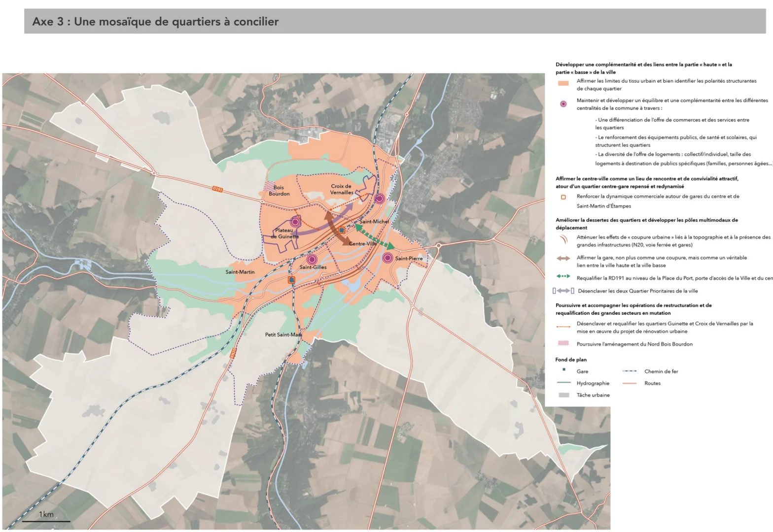Viewport: 773px width, 532px height.
Task: Click the green dashed double arrow on map
Action: click(374, 236)
